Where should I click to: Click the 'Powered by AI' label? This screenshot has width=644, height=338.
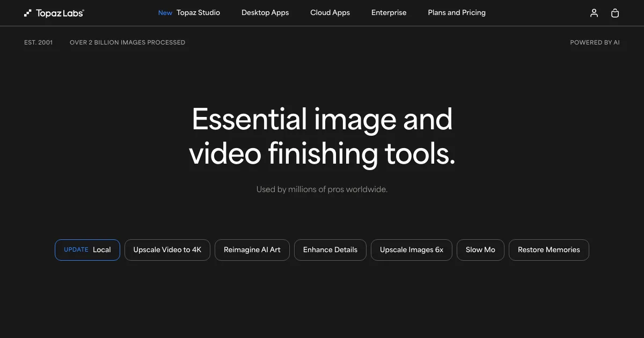[595, 42]
